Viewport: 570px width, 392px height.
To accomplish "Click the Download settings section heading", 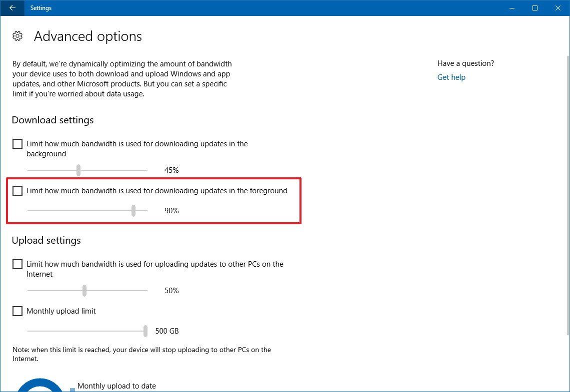I will tap(52, 120).
